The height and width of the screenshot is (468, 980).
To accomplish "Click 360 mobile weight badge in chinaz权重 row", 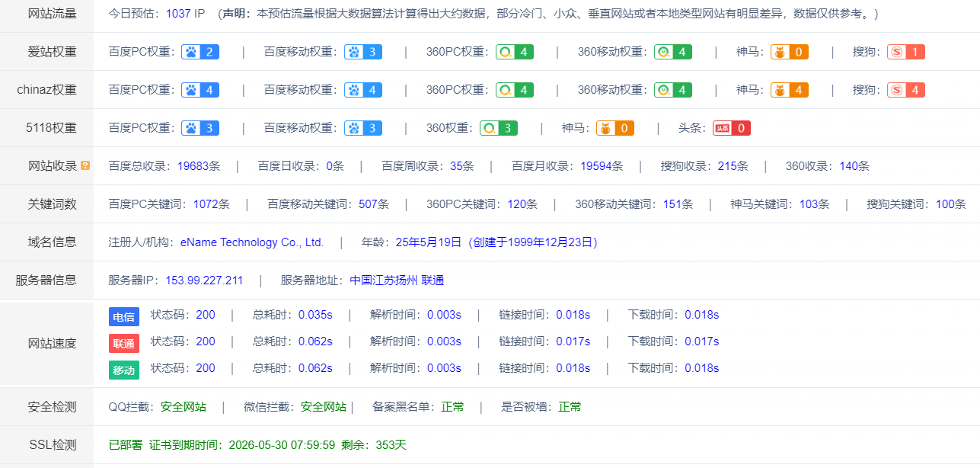I will tap(673, 90).
